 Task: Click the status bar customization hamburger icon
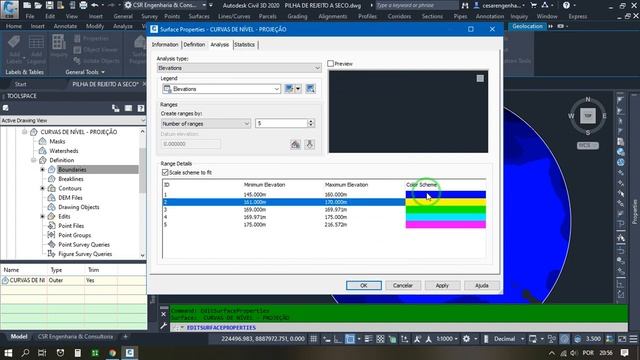(x=633, y=339)
